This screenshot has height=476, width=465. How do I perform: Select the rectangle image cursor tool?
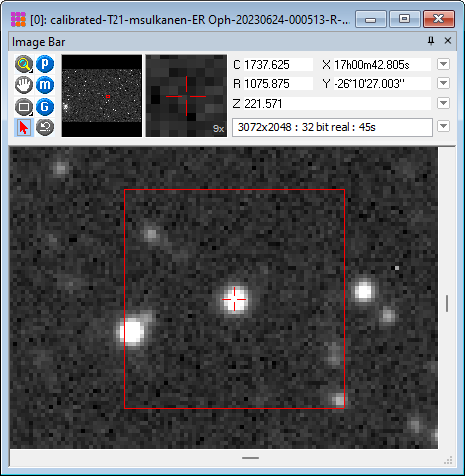(x=24, y=107)
